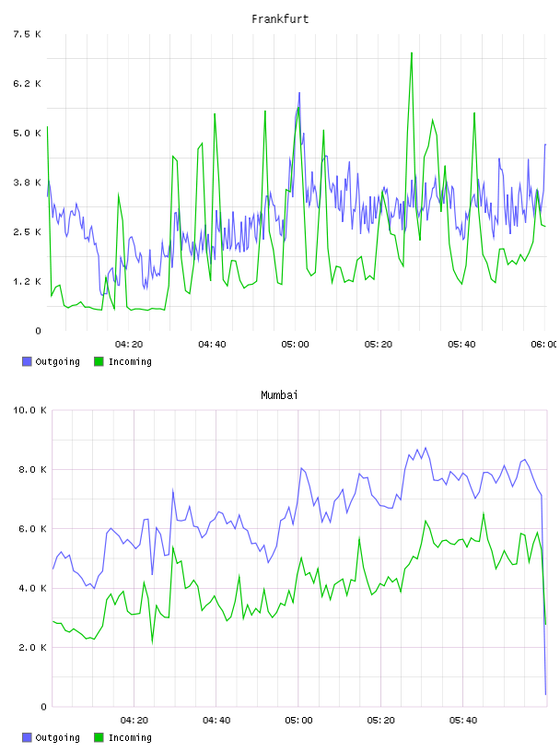
Task: Click the blue Outgoing swatch under Frankfurt
Action: (x=27, y=361)
